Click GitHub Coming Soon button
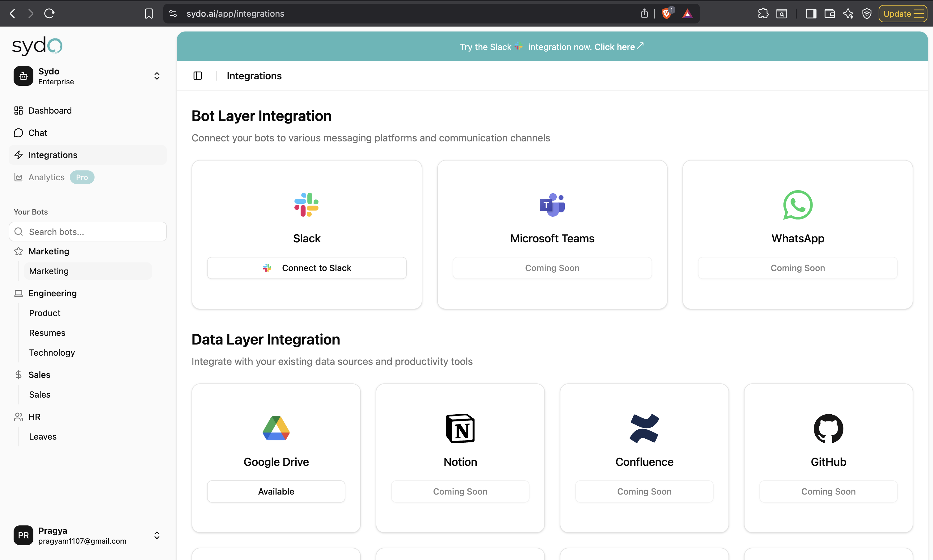This screenshot has width=933, height=560. [x=828, y=491]
